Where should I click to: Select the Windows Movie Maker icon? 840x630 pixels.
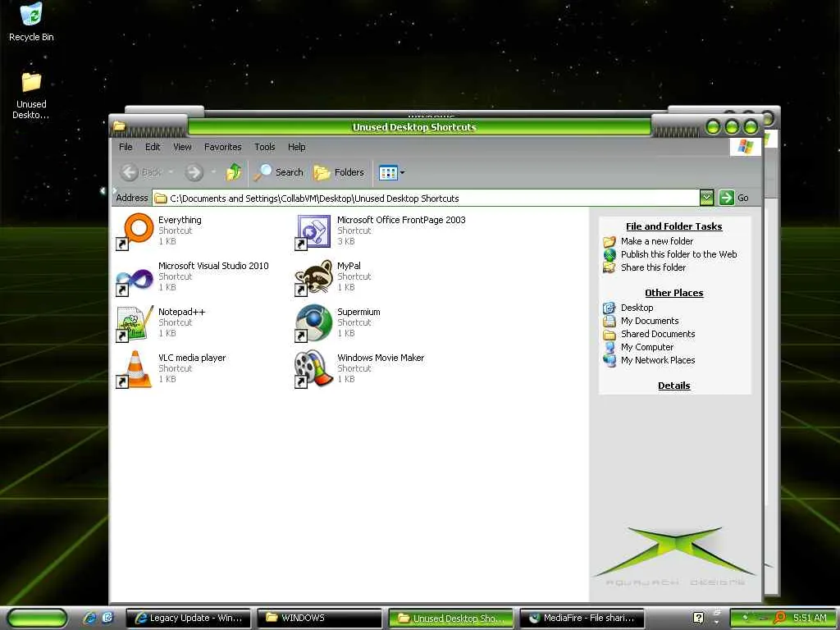click(314, 369)
